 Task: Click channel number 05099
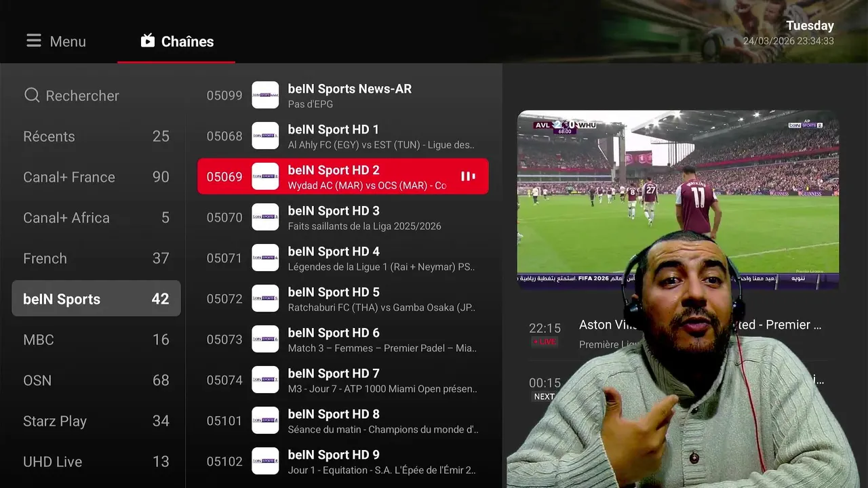pyautogui.click(x=224, y=96)
